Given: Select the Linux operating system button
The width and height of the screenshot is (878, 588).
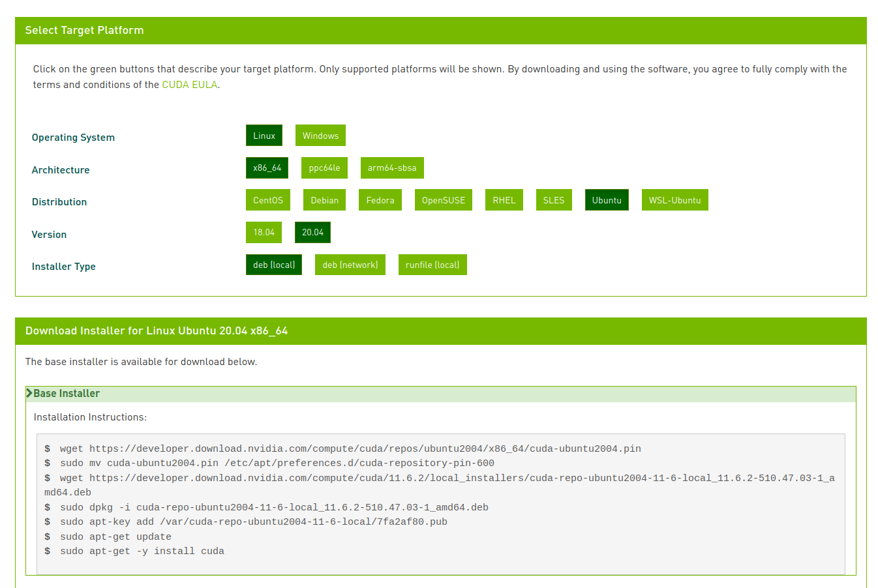Looking at the screenshot, I should (264, 136).
